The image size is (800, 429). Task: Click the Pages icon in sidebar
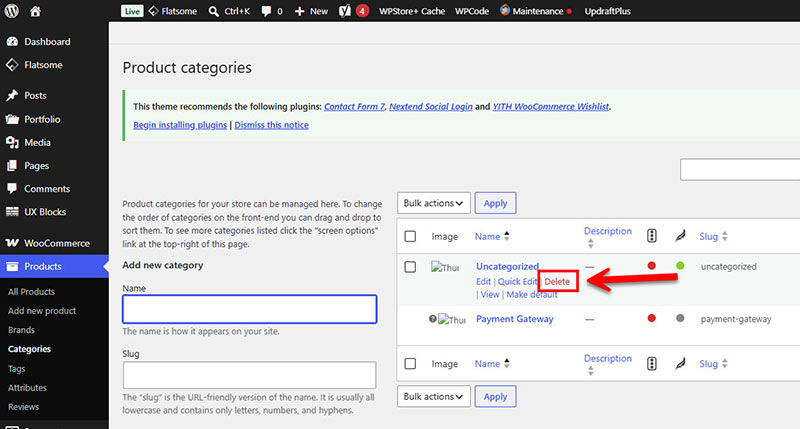[x=12, y=165]
